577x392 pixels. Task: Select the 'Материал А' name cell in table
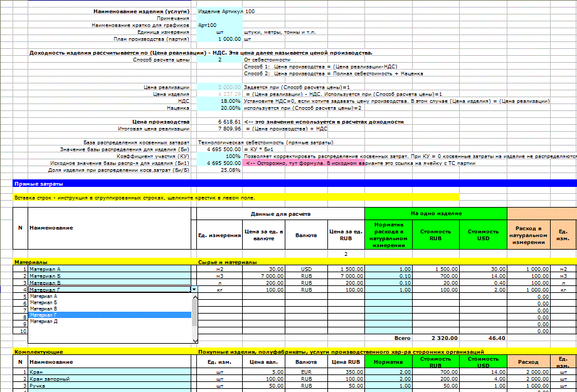pos(110,269)
